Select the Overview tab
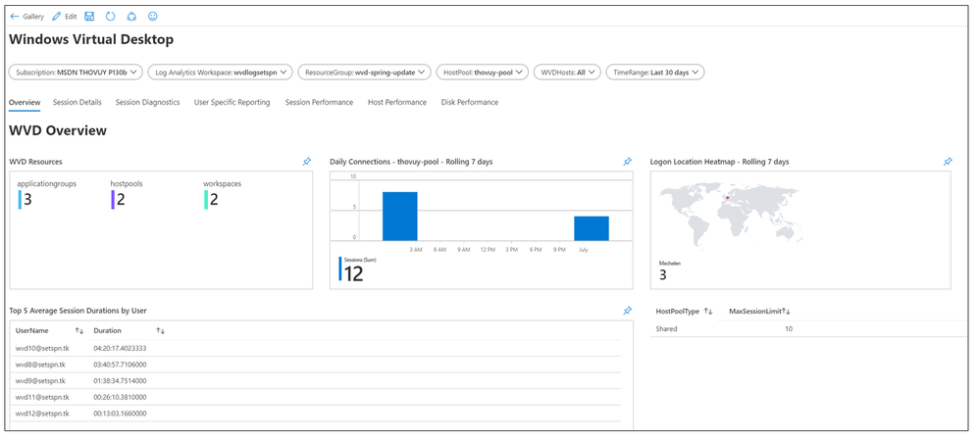Viewport: 980px width, 440px height. click(25, 102)
